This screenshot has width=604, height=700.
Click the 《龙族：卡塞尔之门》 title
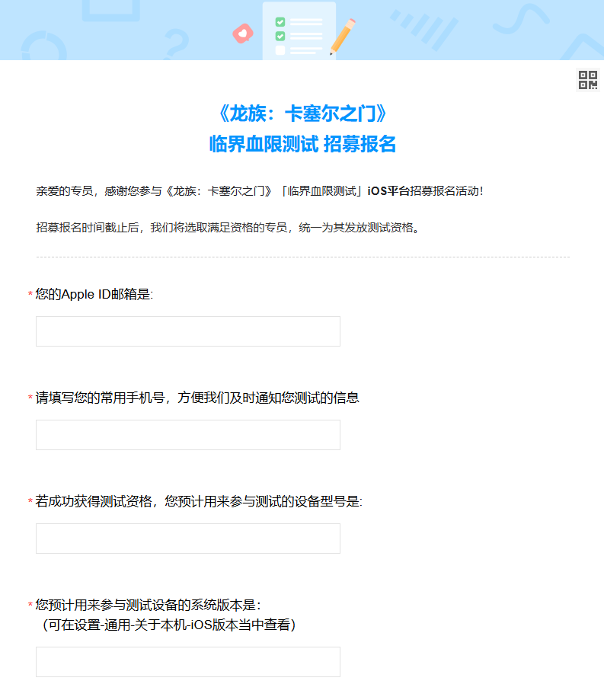[x=302, y=114]
